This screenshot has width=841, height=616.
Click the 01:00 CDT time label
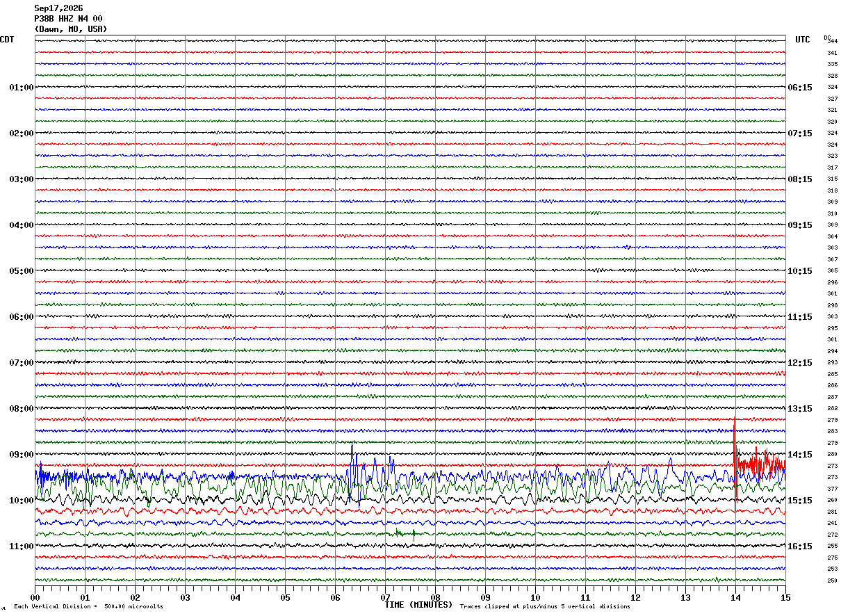click(x=21, y=88)
